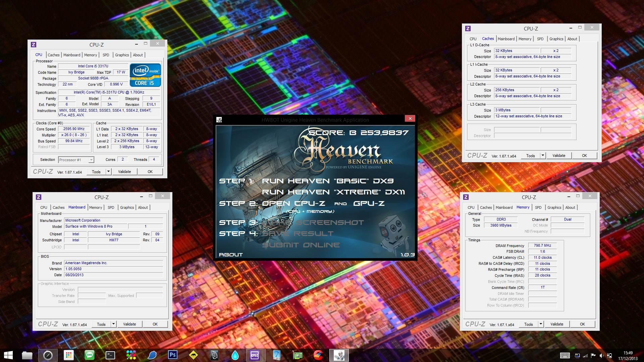Expand Tools dropdown arrow in CPU tab window
Image resolution: width=644 pixels, height=362 pixels.
[x=108, y=172]
